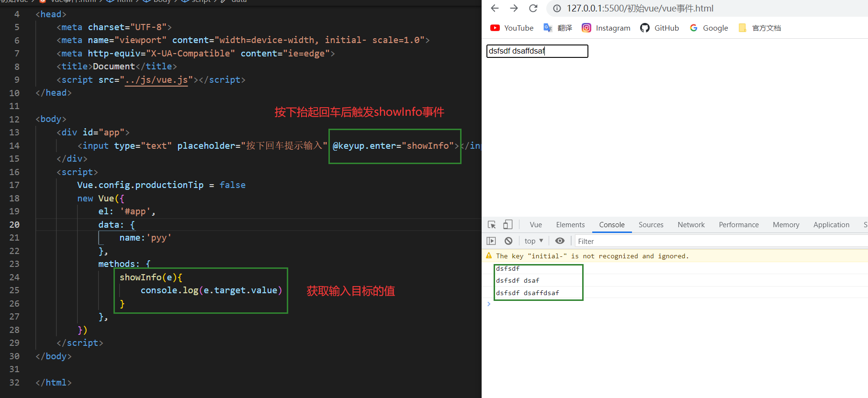Open the Instagram bookmark
Image resolution: width=868 pixels, height=398 pixels.
coord(606,28)
